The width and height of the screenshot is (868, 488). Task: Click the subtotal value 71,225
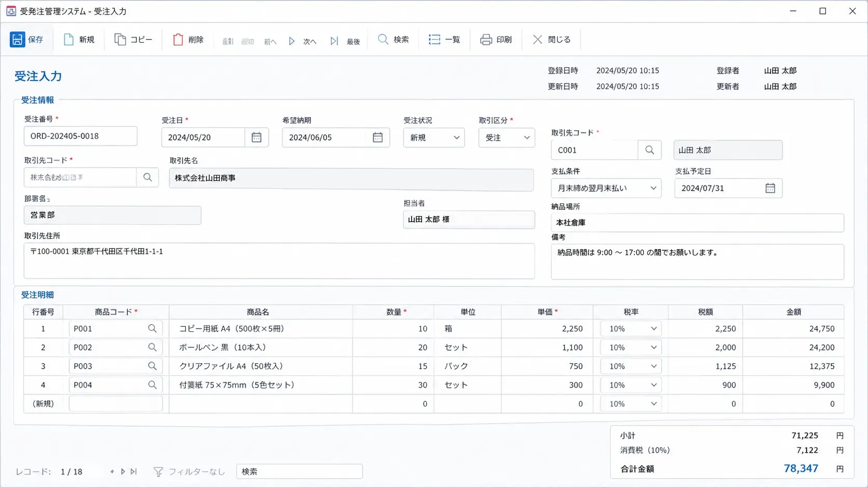tap(805, 436)
